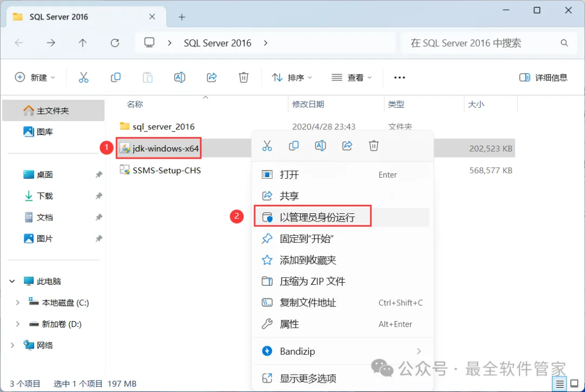Collapse the 此电脑 tree node

pyautogui.click(x=12, y=281)
